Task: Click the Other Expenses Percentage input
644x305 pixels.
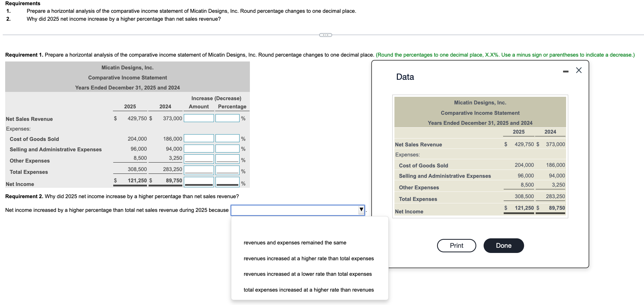Action: tap(227, 159)
